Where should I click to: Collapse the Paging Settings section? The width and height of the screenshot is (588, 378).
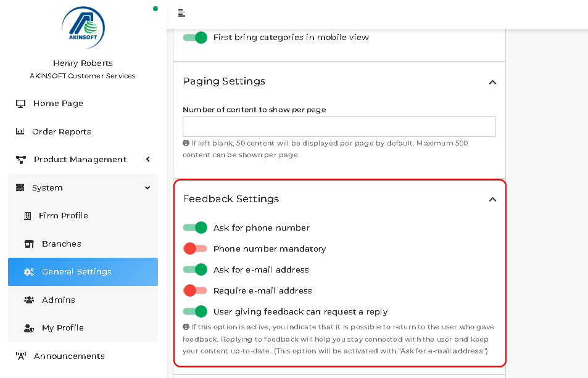click(x=492, y=82)
